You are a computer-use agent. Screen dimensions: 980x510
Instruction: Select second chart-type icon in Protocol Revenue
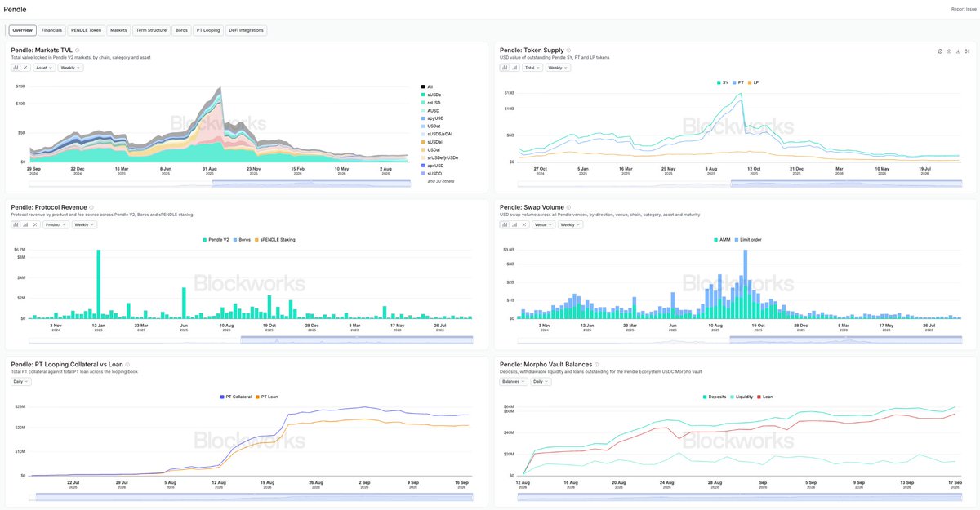point(25,224)
